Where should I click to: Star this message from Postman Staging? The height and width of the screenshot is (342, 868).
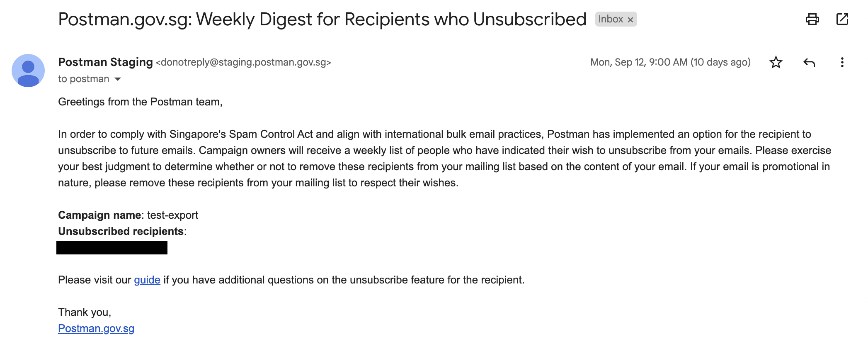[776, 62]
